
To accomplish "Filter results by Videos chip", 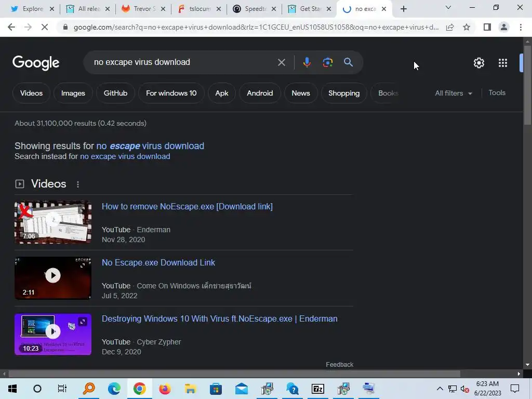I will (31, 93).
